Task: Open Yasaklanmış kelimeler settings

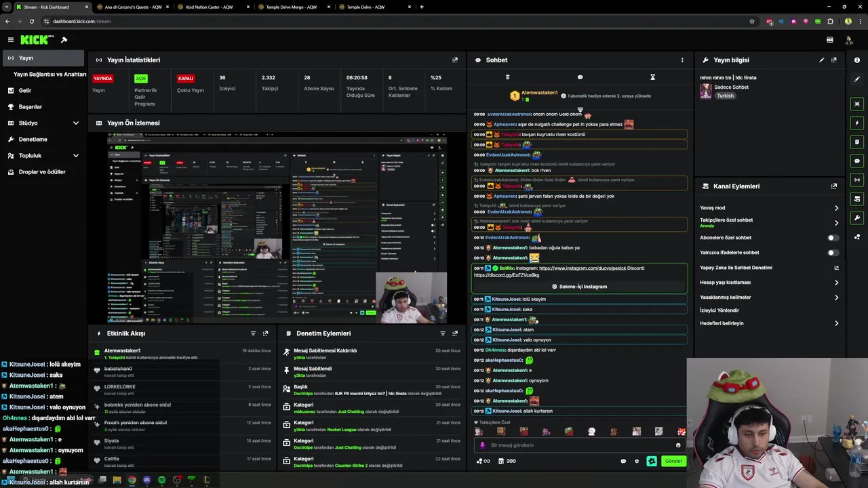Action: [836, 298]
